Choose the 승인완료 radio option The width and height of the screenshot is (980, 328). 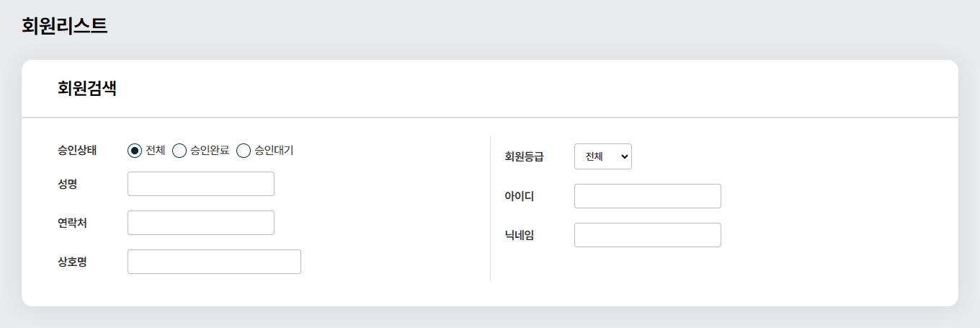coord(179,151)
